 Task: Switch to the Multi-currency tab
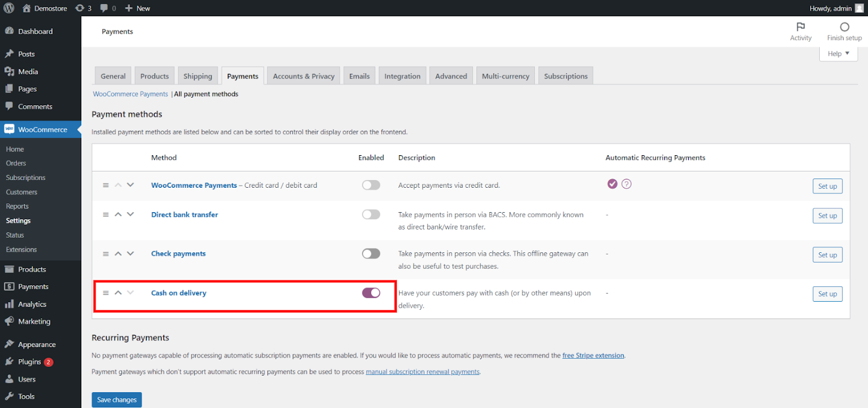pyautogui.click(x=506, y=76)
